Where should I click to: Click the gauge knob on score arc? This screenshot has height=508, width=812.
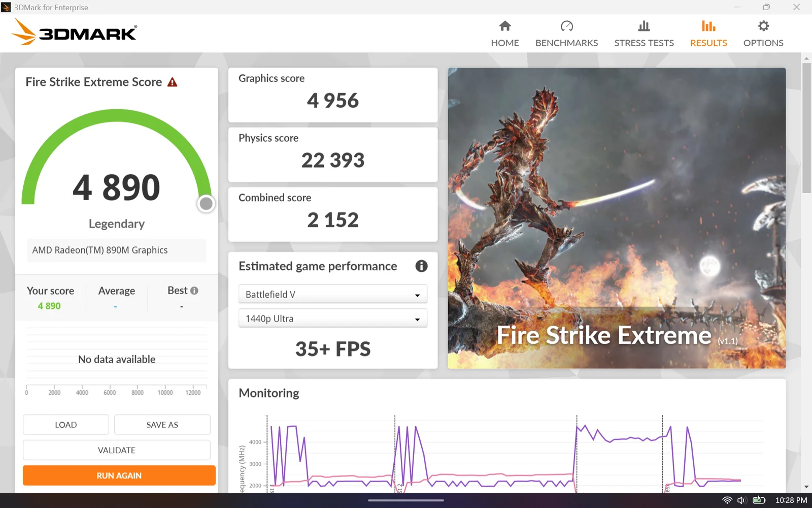(206, 204)
